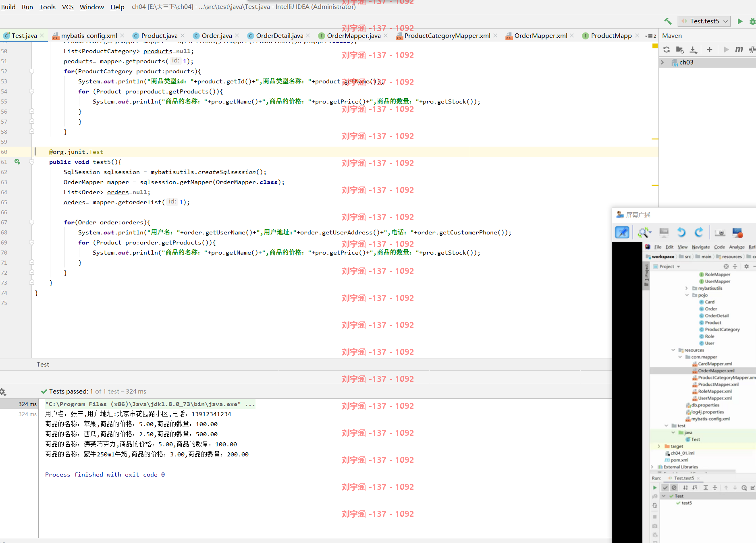Generate sources and update Maven folders

680,50
